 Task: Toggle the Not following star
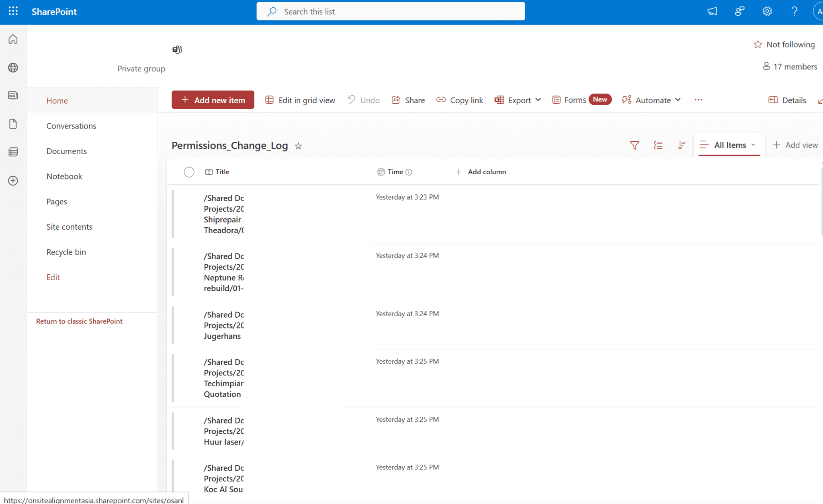click(x=758, y=45)
